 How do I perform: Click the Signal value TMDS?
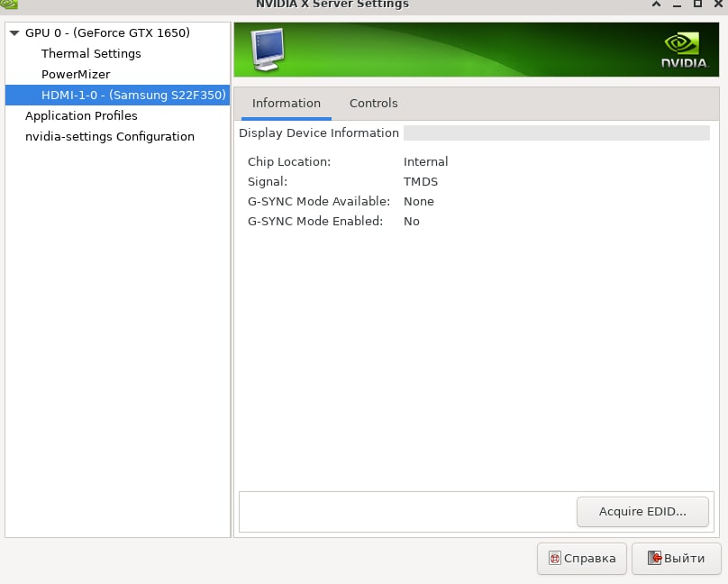point(421,181)
